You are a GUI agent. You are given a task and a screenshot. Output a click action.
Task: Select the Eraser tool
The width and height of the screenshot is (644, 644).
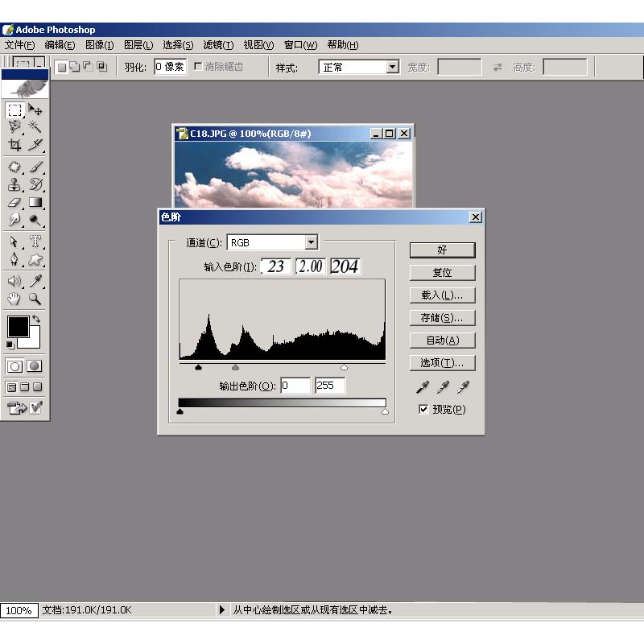pos(14,202)
